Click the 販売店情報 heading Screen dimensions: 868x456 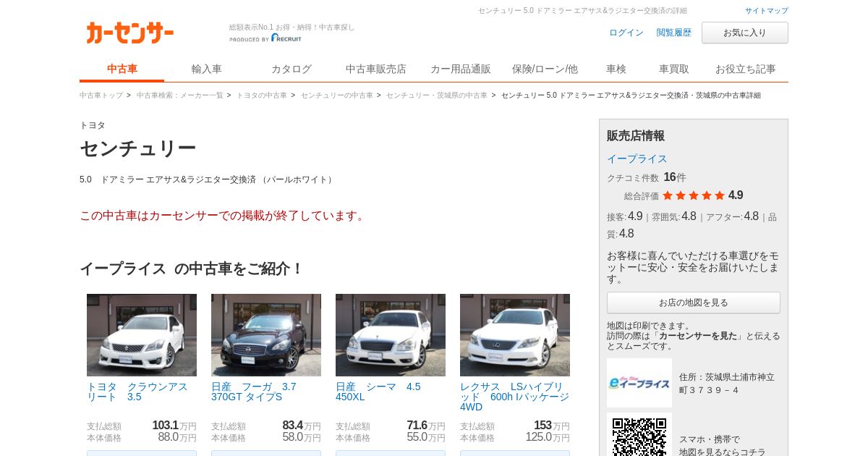click(x=636, y=135)
